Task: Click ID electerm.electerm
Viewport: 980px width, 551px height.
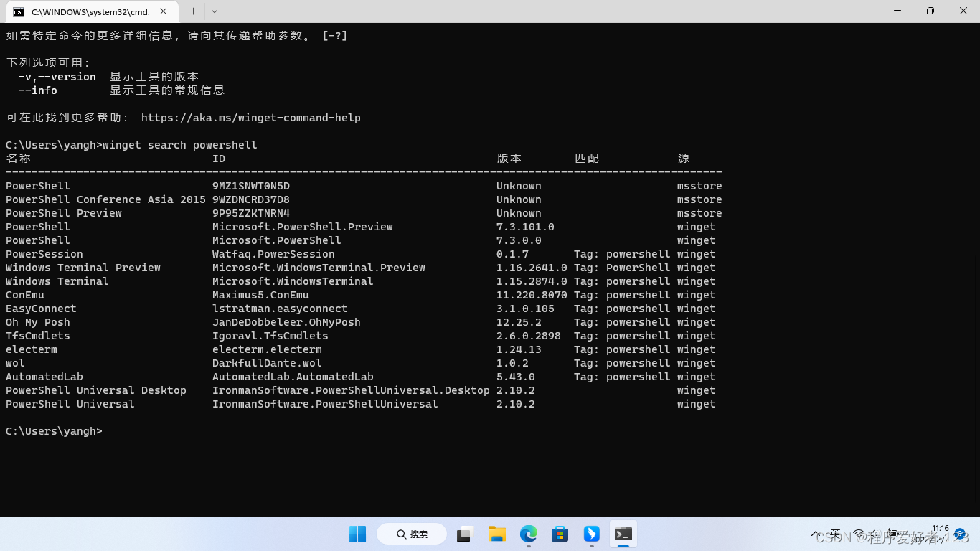Action: click(267, 349)
